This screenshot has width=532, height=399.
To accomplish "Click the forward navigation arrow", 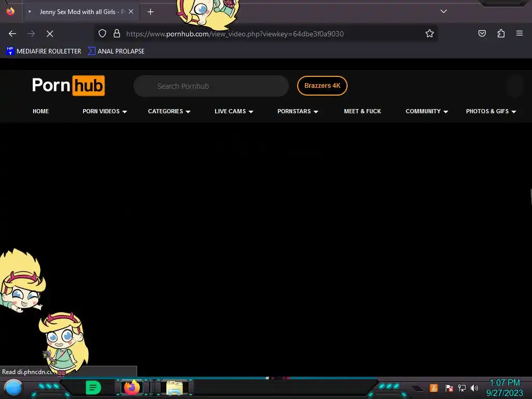I will pos(31,34).
